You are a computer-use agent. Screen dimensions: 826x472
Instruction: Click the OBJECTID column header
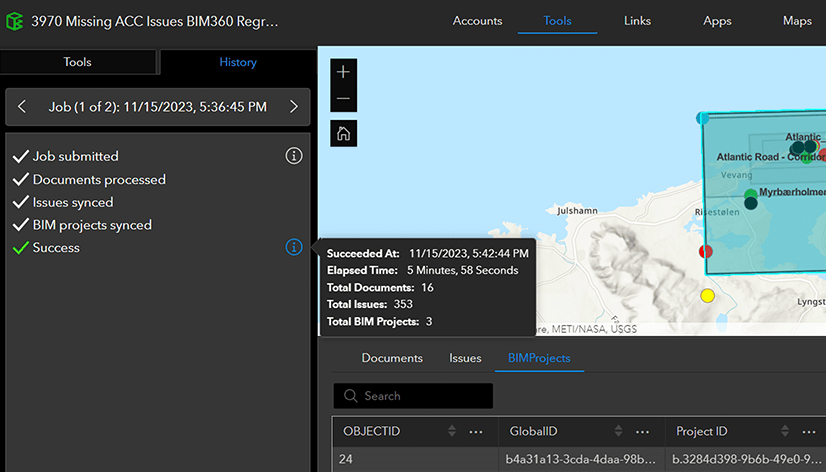point(371,431)
